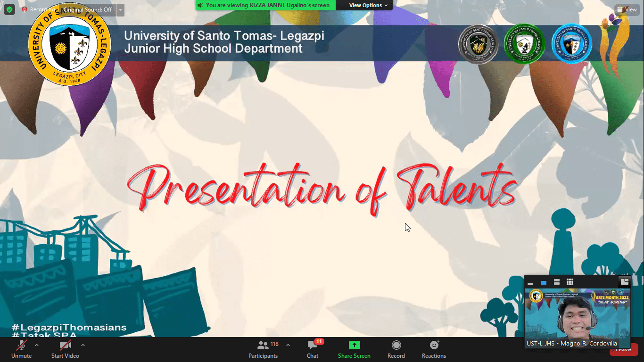
Task: Select the two-row strip thumbnail view
Action: click(x=557, y=282)
